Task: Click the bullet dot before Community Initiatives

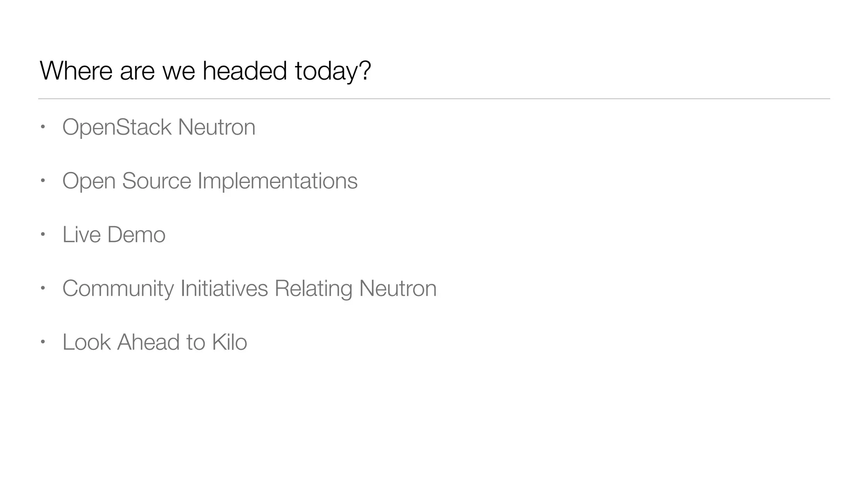Action: pos(42,288)
